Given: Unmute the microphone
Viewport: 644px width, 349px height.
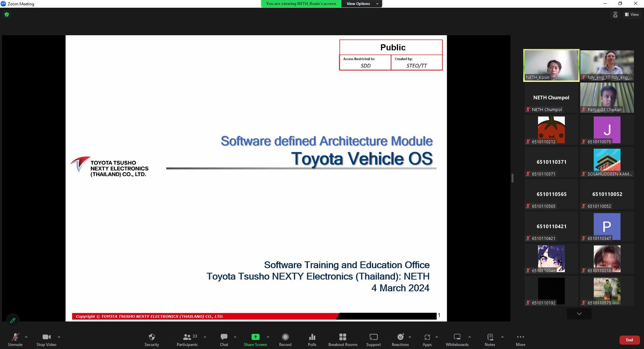Looking at the screenshot, I should coord(15,337).
